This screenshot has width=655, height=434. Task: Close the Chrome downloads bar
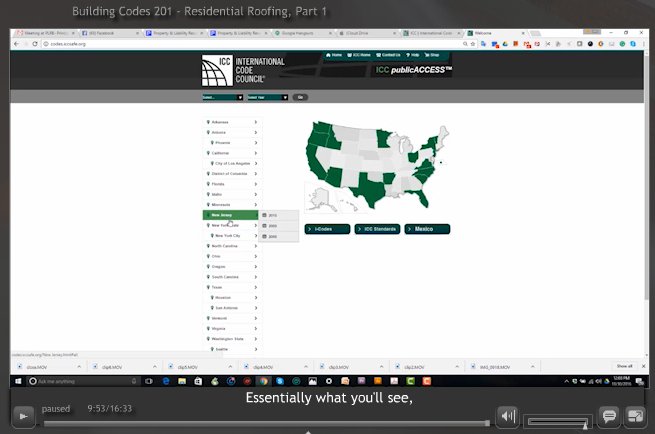point(643,366)
